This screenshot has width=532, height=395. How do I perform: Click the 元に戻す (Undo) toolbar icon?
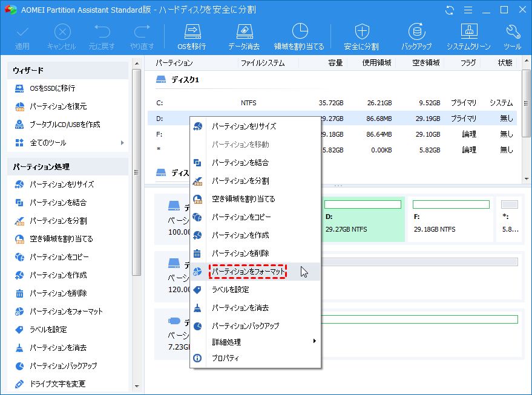(x=102, y=37)
